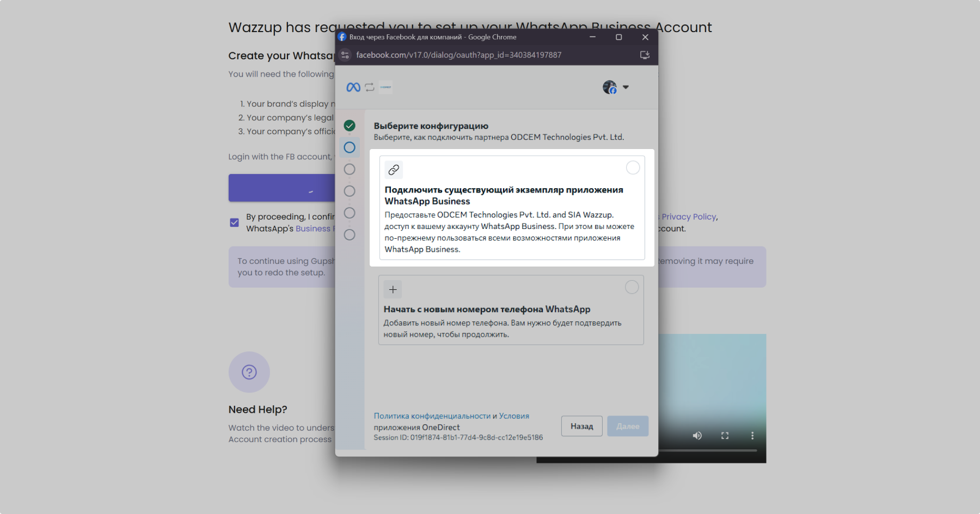Screen dimensions: 980x514
Task: Click the completed first step checkmark indicator
Action: click(350, 126)
